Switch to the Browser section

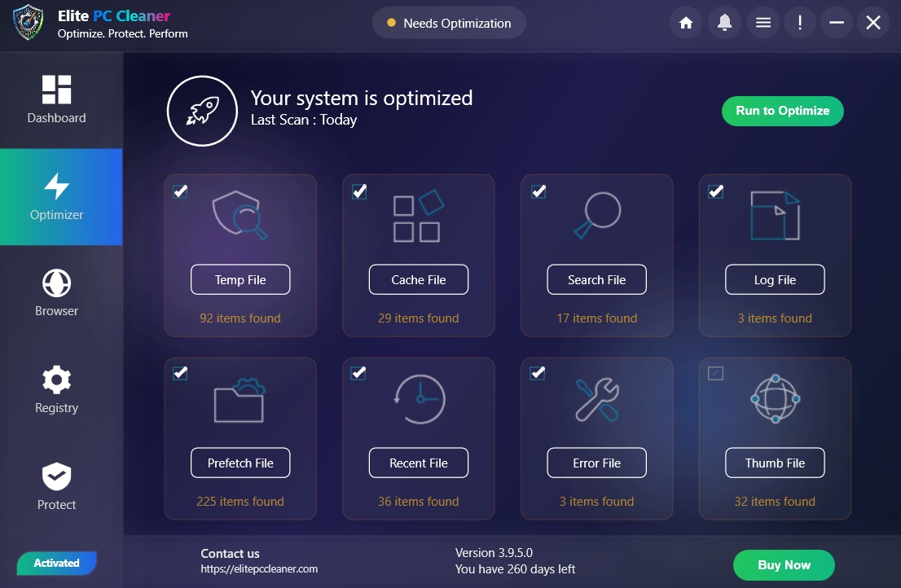pos(56,293)
